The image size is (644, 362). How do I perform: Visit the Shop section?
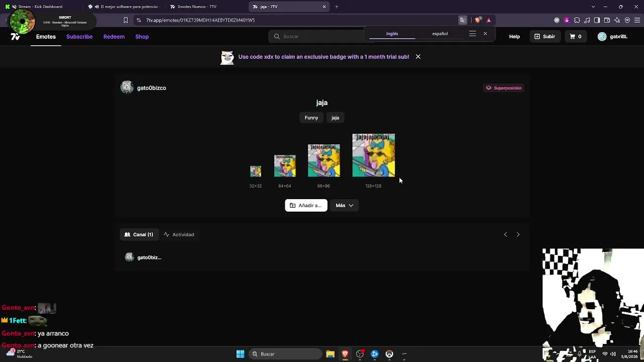(142, 37)
